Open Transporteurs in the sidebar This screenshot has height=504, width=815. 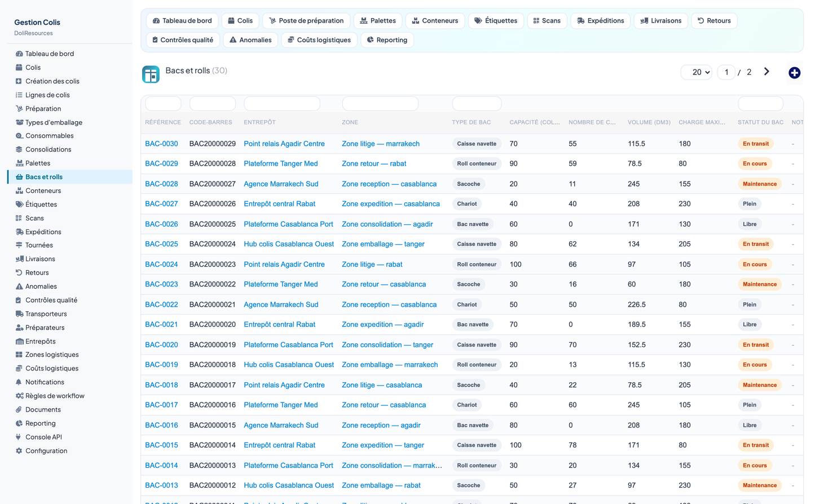pyautogui.click(x=46, y=314)
